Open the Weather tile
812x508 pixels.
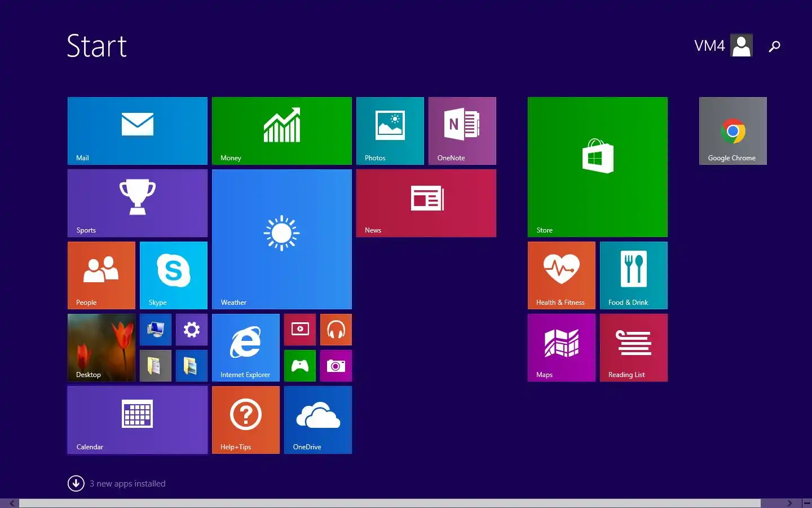coord(282,239)
